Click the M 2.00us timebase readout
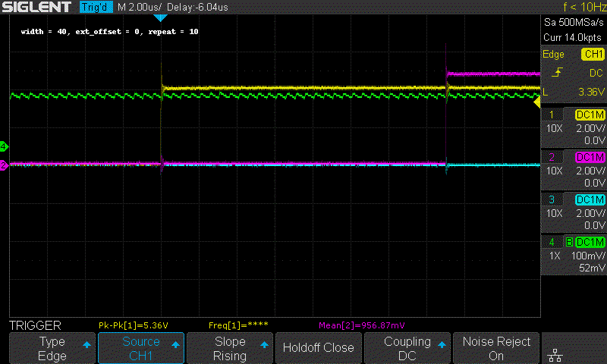This screenshot has width=607, height=364. pos(140,7)
